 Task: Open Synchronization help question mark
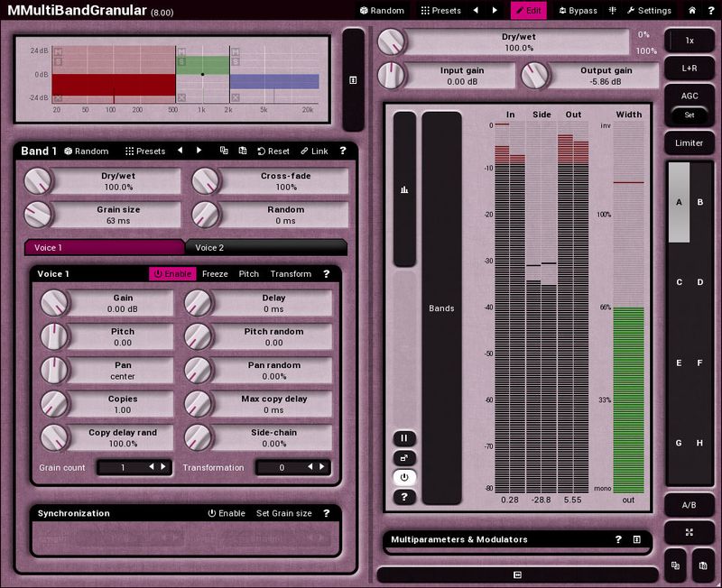click(x=327, y=513)
